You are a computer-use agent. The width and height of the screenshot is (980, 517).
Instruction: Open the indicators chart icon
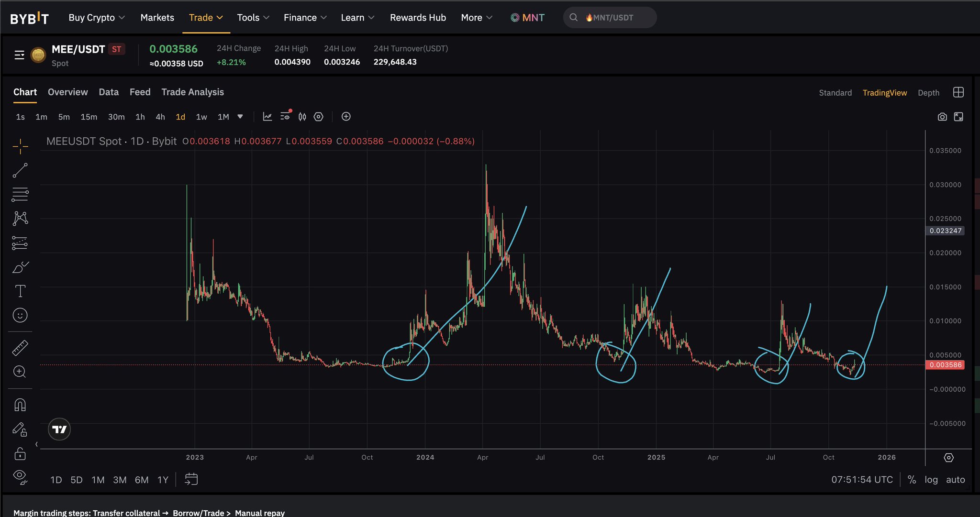point(267,117)
